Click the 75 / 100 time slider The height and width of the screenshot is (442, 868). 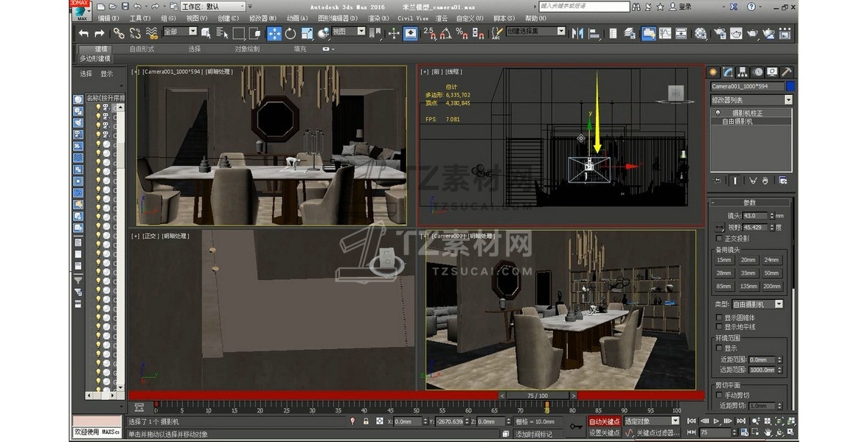point(538,396)
